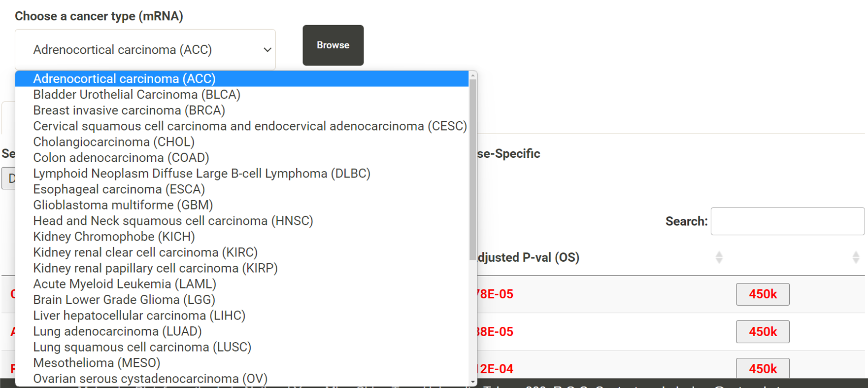This screenshot has width=868, height=388.
Task: Select Mesothelioma (MESO) from dropdown
Action: click(x=97, y=363)
